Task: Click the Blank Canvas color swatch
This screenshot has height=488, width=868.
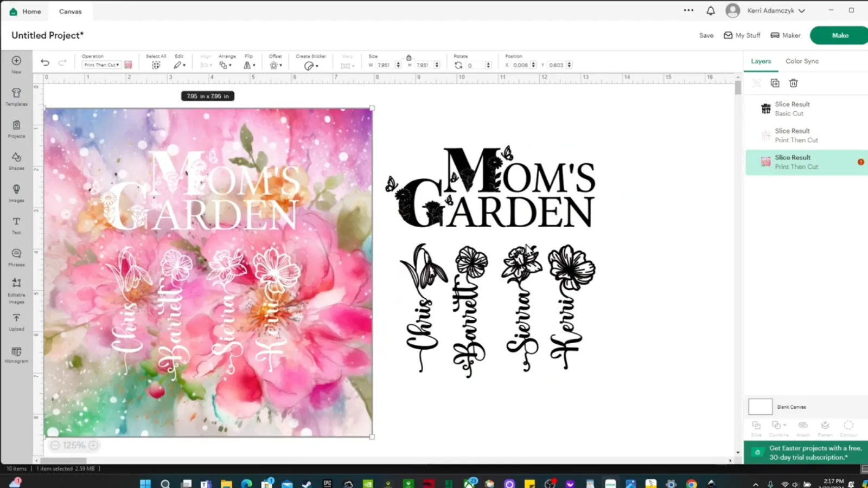Action: point(760,407)
